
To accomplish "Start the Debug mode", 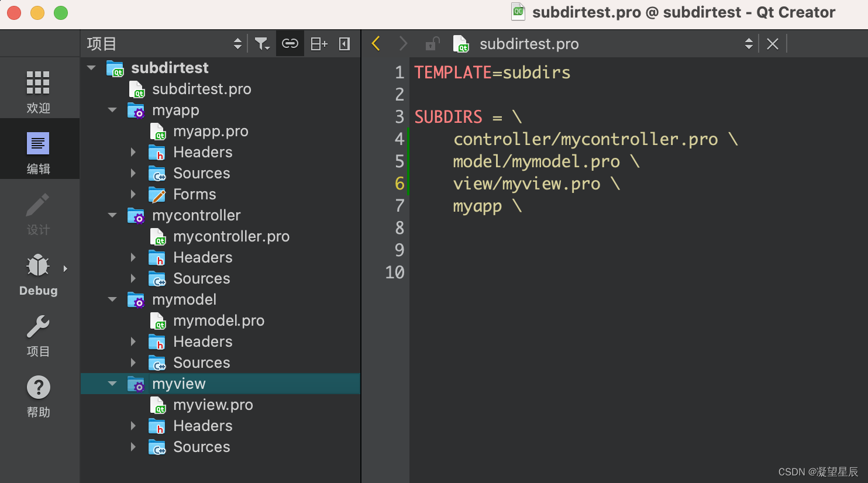I will point(37,272).
